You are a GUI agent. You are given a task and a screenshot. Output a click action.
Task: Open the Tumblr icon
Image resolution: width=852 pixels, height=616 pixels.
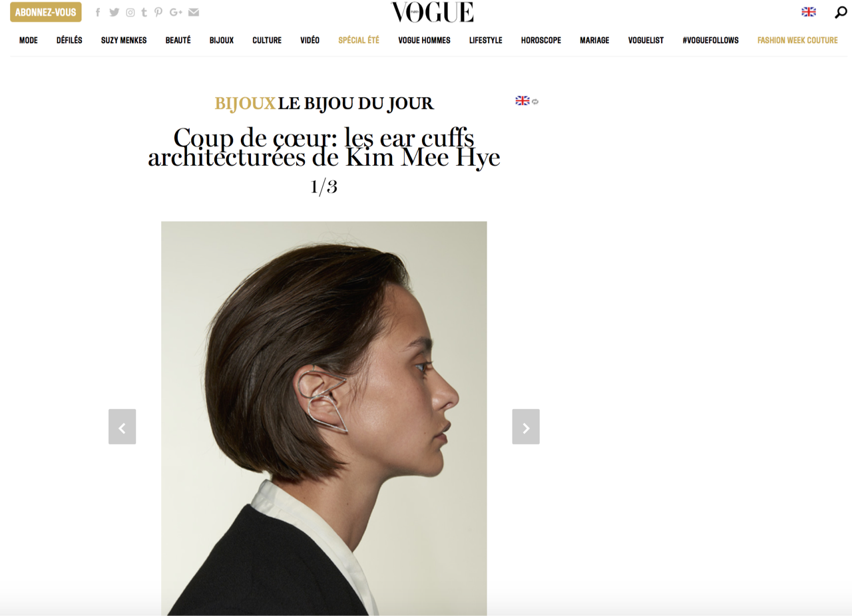coord(144,12)
